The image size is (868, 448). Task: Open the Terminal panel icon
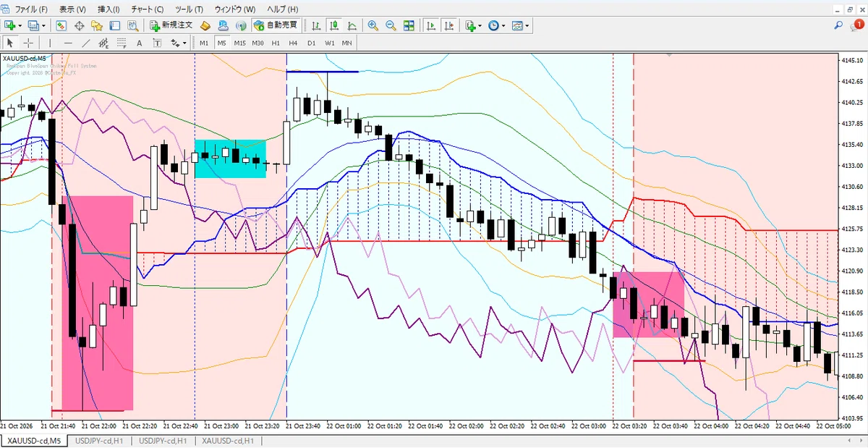point(114,25)
